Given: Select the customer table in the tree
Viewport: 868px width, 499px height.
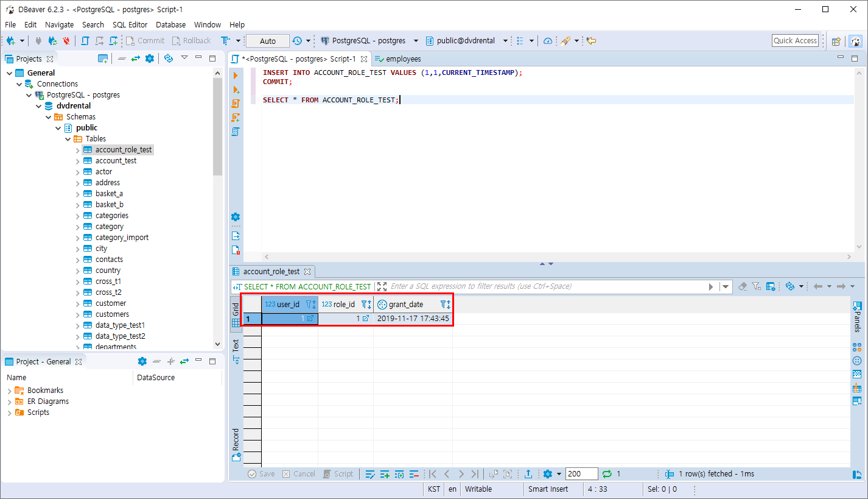Looking at the screenshot, I should click(111, 303).
